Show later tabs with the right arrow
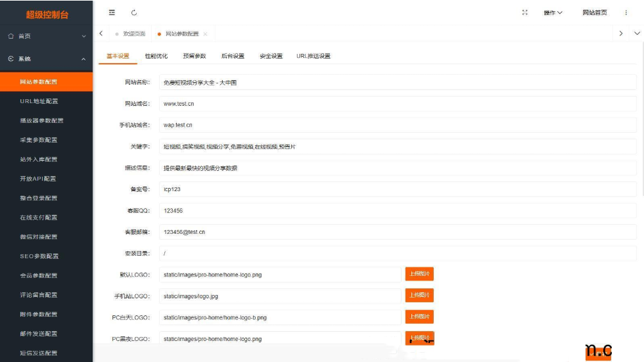 [x=620, y=34]
